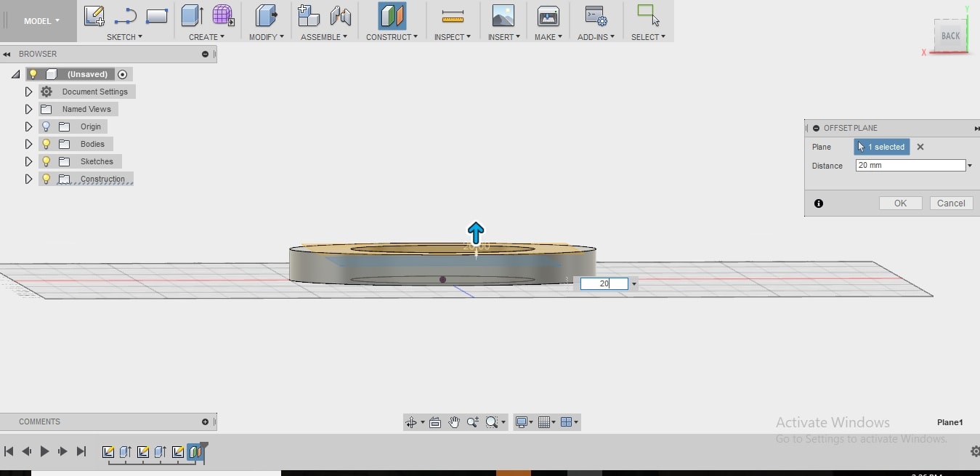980x476 pixels.
Task: Click the highlighted Offset Plane construct icon
Action: click(392, 16)
